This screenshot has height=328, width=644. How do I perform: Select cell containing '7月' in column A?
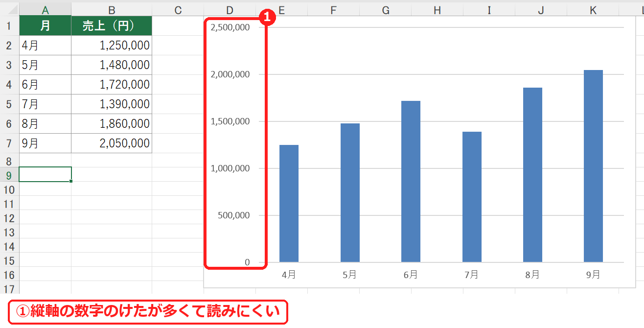point(45,104)
